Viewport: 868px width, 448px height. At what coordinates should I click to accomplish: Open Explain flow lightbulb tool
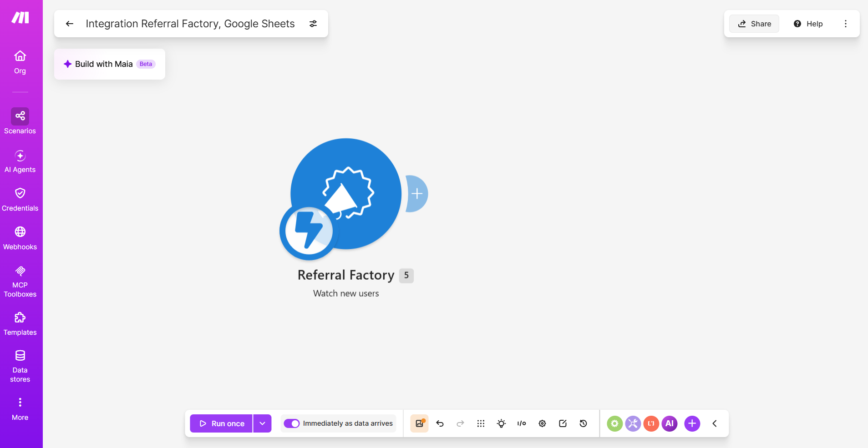point(501,423)
